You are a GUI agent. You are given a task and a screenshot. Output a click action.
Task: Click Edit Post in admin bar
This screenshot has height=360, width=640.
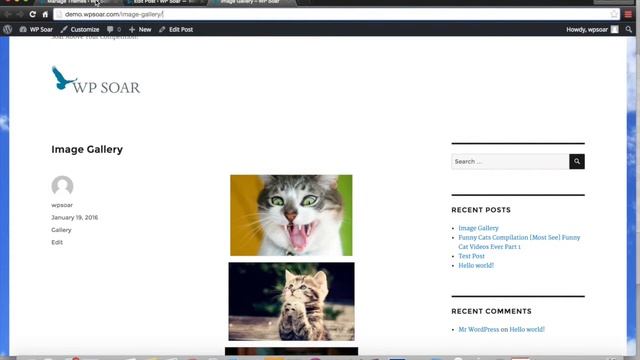[x=176, y=29]
